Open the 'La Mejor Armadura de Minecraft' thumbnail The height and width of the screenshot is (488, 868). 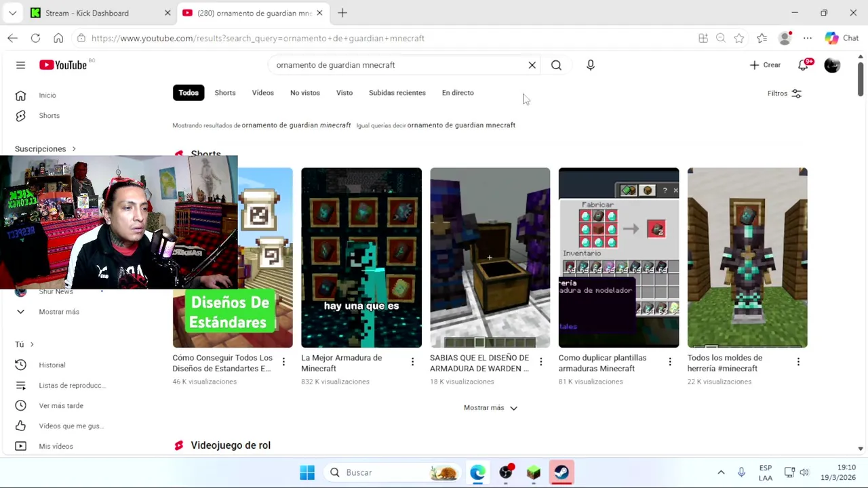361,258
